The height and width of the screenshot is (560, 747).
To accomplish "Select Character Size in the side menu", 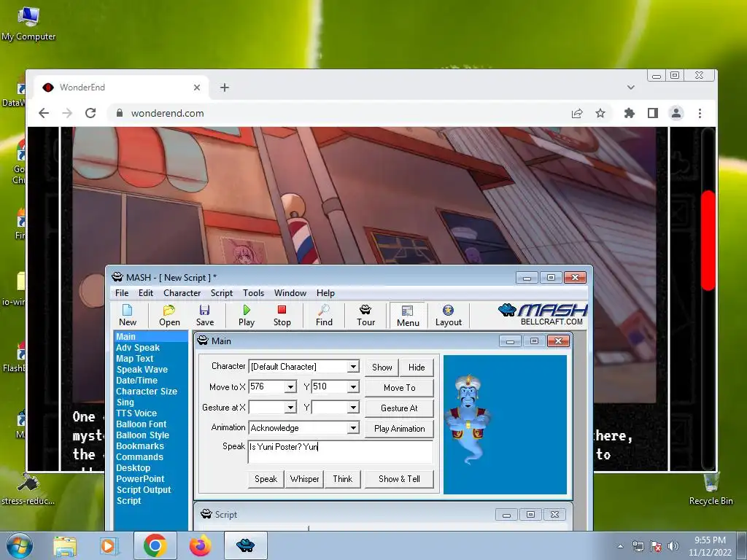I will pos(147,392).
